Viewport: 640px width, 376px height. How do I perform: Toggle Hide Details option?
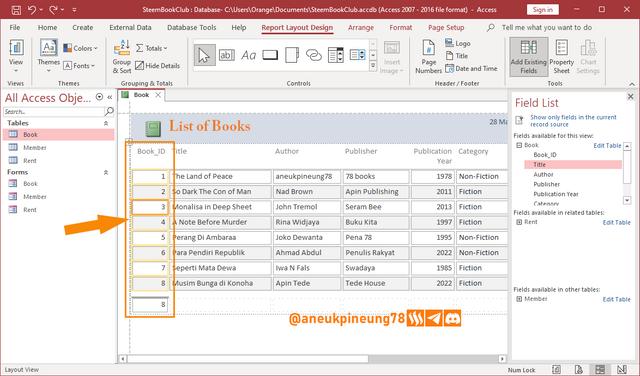coord(158,65)
